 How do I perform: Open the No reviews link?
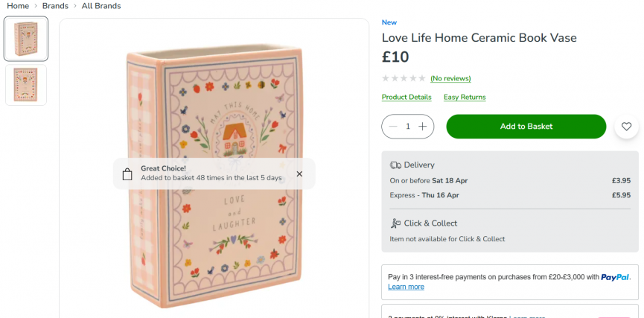450,78
